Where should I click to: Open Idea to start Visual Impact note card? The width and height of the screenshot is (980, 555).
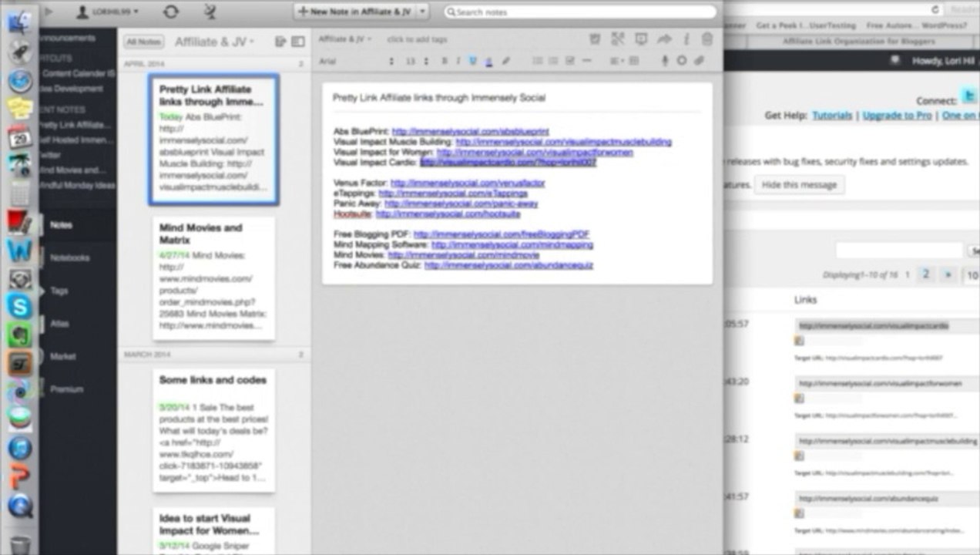[x=213, y=531]
